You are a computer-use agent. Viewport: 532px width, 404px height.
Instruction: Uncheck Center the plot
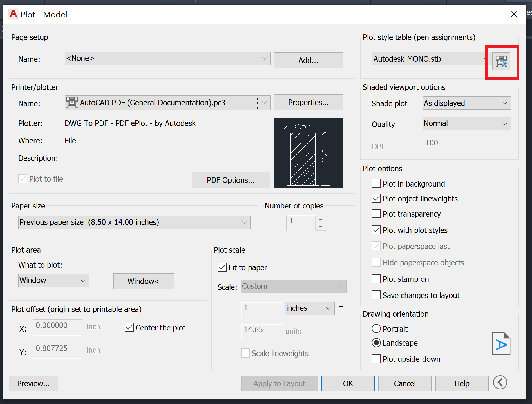click(129, 327)
